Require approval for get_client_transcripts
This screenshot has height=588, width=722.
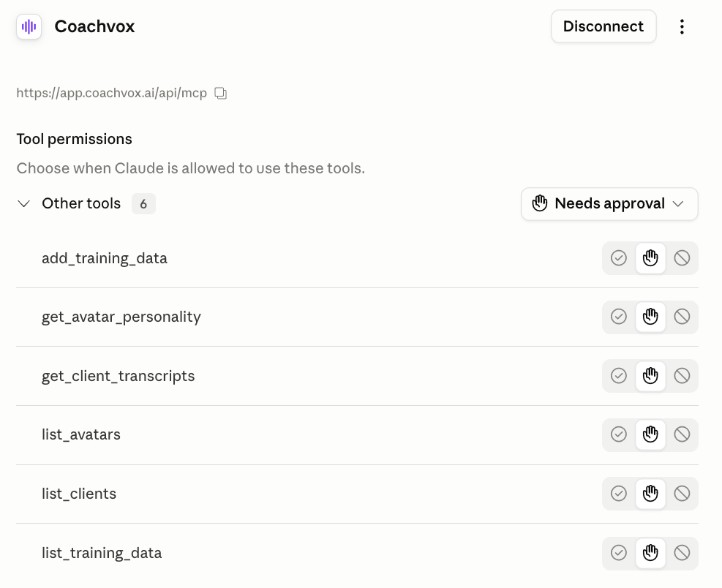650,376
